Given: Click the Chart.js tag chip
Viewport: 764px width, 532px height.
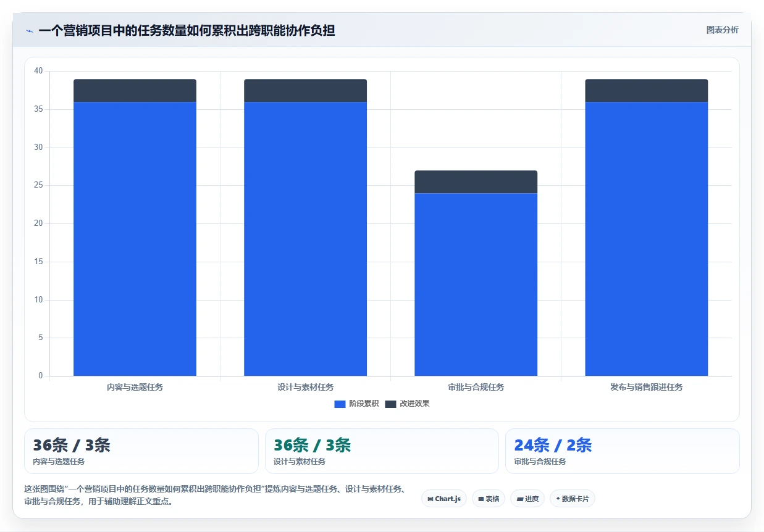Looking at the screenshot, I should pyautogui.click(x=444, y=499).
